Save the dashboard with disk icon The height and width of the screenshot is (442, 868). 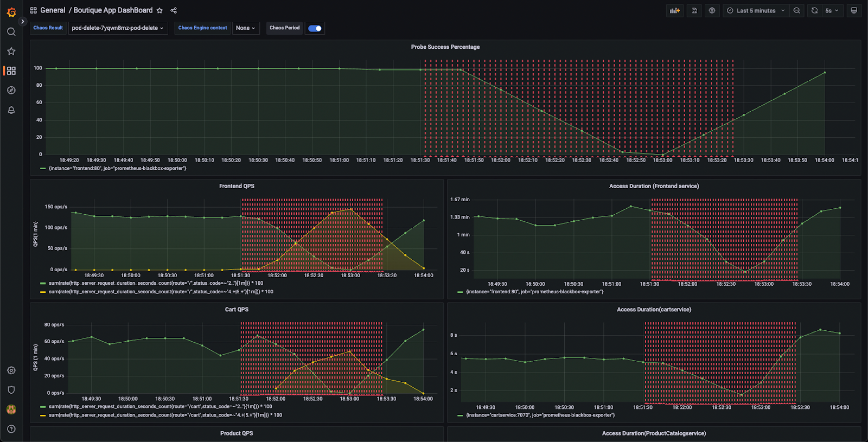point(694,10)
